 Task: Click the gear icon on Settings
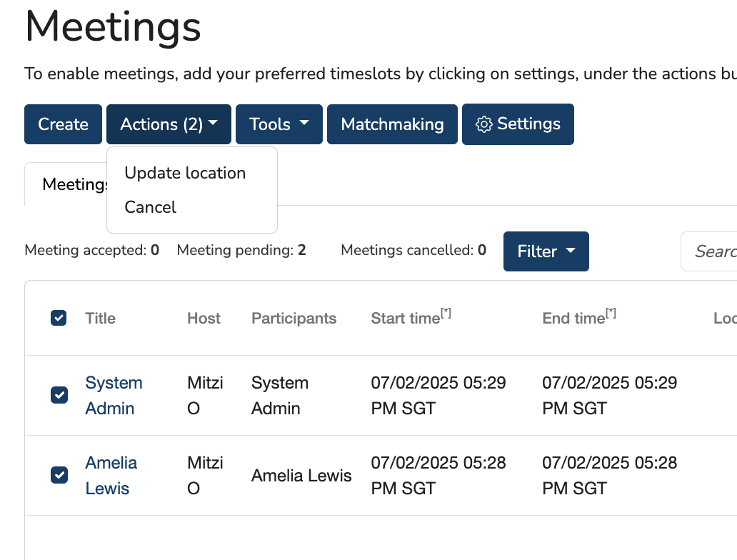[x=483, y=124]
